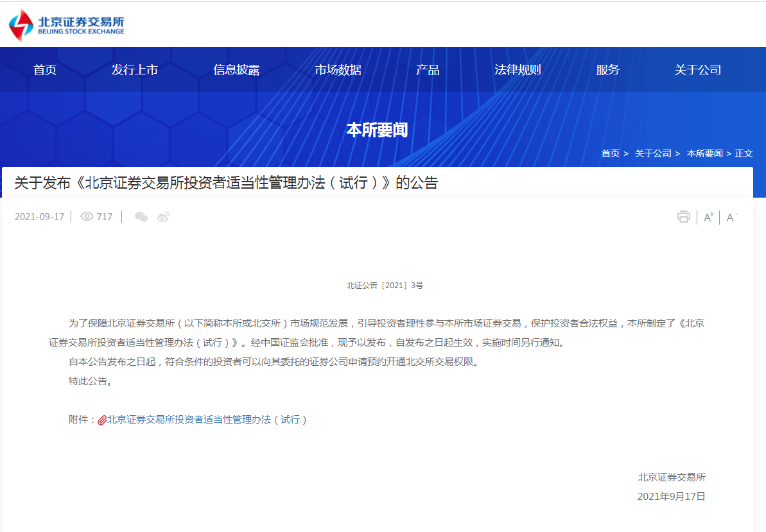Click the publish date 2021-09-17
Viewport: 766px width, 532px height.
(x=40, y=217)
